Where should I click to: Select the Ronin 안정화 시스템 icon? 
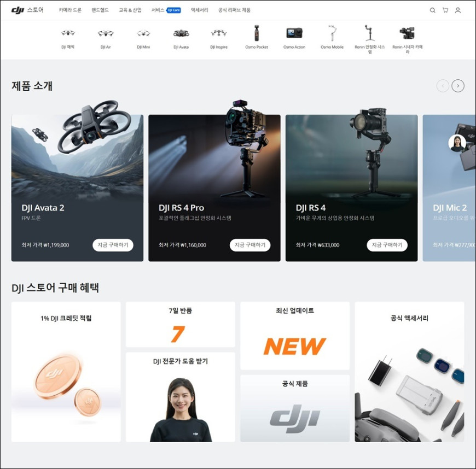coord(370,33)
